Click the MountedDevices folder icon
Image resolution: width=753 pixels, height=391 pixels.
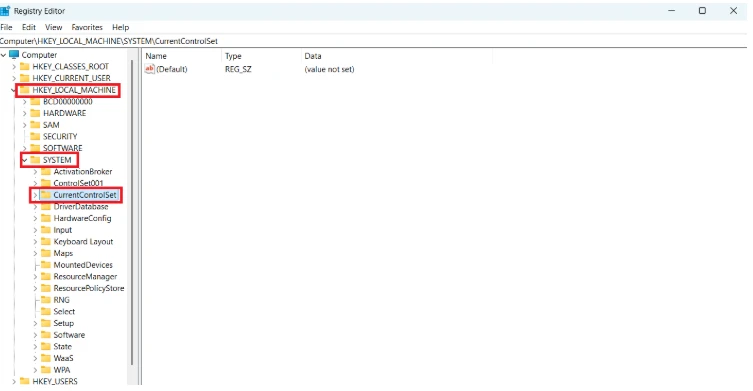tap(46, 265)
